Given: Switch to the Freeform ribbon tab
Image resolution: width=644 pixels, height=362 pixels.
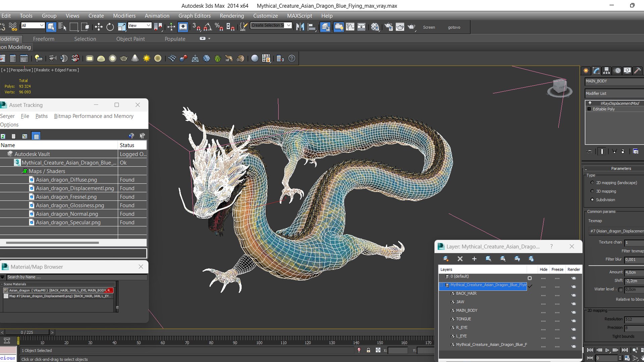Looking at the screenshot, I should (x=43, y=39).
